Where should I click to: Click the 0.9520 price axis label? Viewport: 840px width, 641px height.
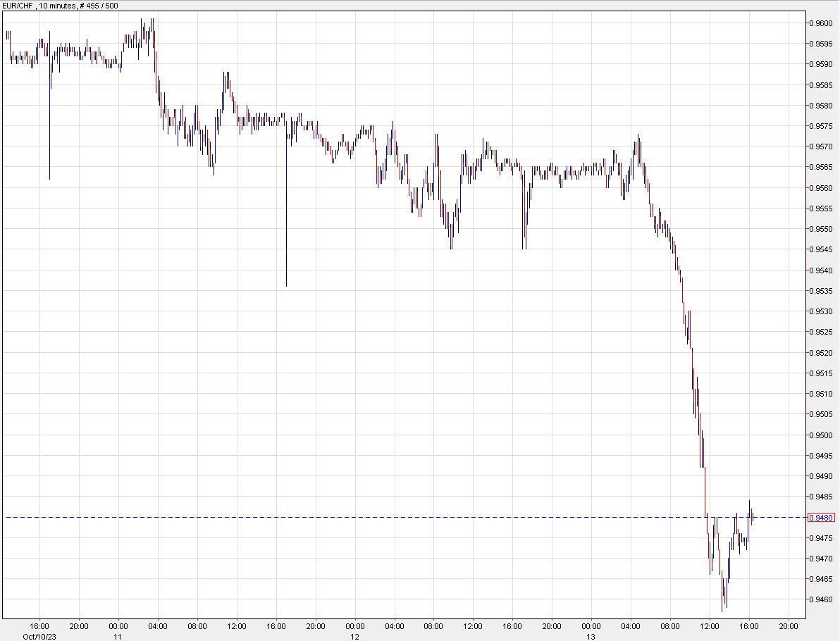point(821,353)
